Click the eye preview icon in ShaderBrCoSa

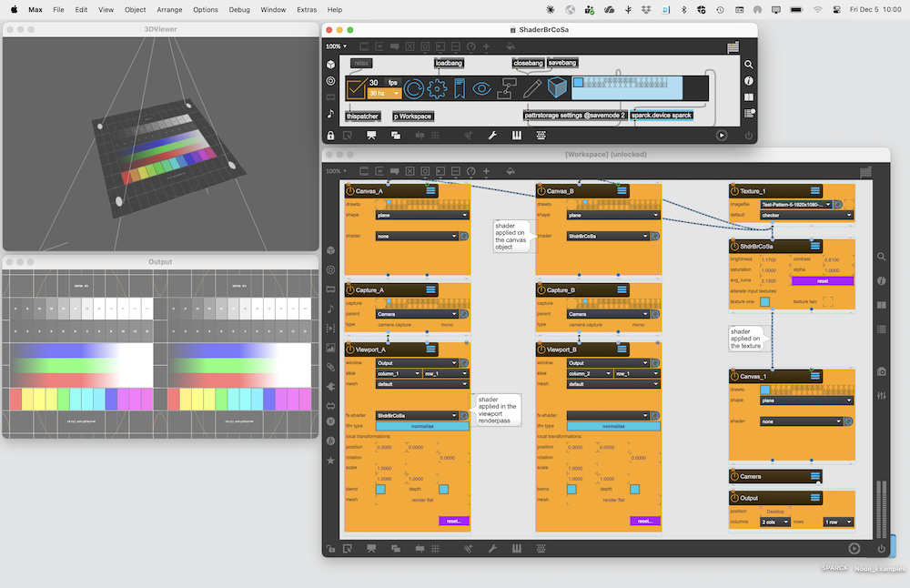click(481, 88)
